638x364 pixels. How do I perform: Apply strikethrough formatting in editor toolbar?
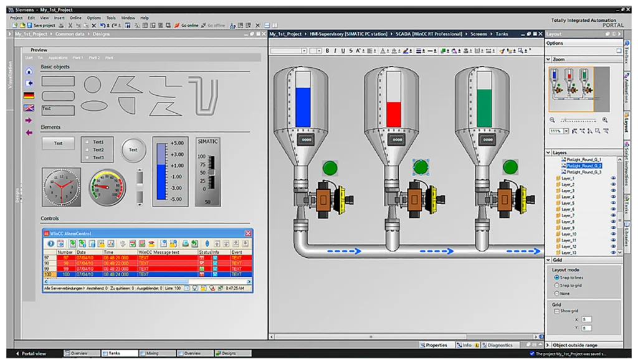tap(351, 51)
